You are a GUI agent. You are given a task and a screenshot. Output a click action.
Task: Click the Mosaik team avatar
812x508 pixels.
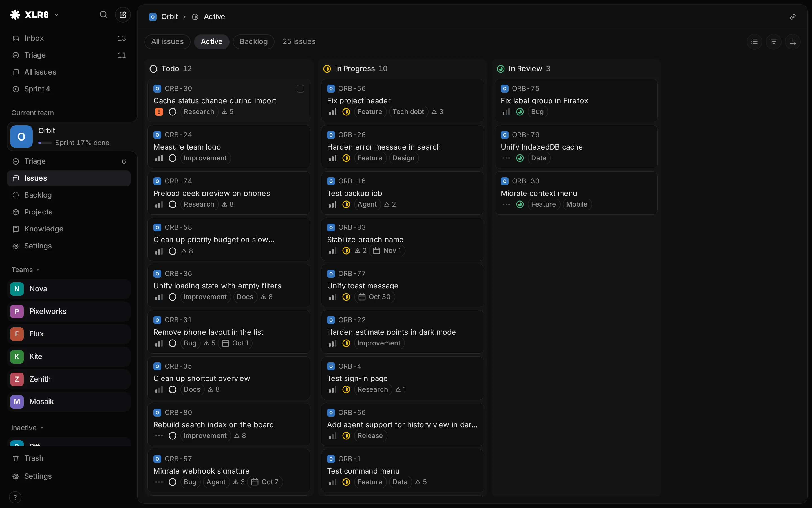click(17, 402)
